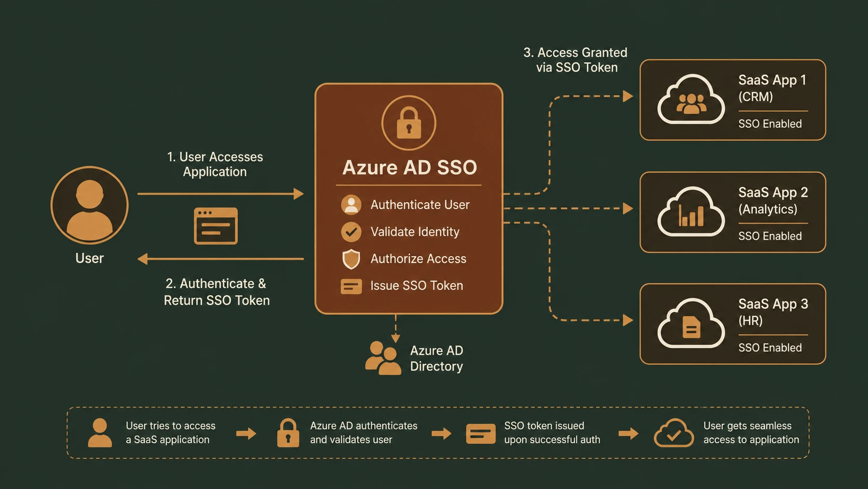This screenshot has height=489, width=868.
Task: Click the '2. Authenticate & Return SSO Token' label
Action: [x=216, y=292]
